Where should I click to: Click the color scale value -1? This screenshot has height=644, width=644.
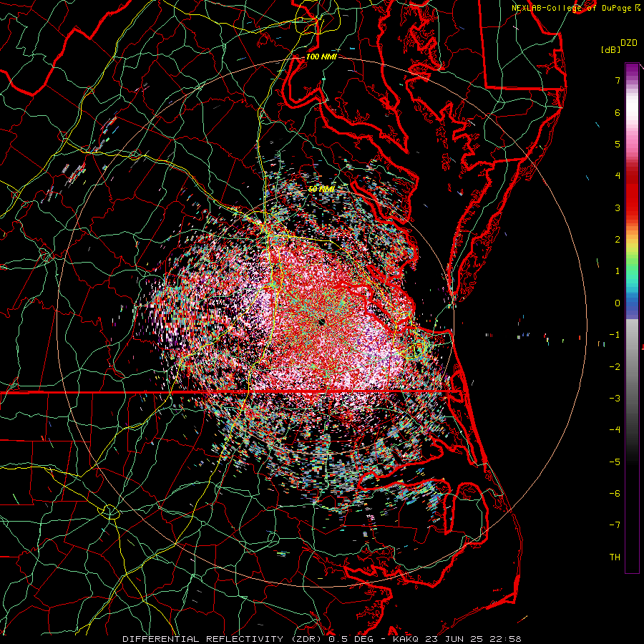click(615, 335)
